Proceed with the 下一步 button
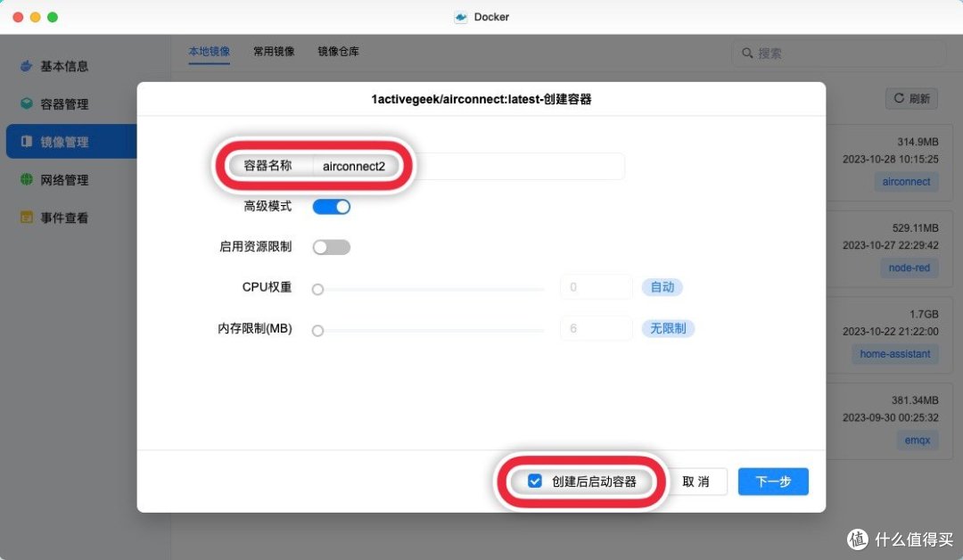The width and height of the screenshot is (963, 560). point(772,482)
